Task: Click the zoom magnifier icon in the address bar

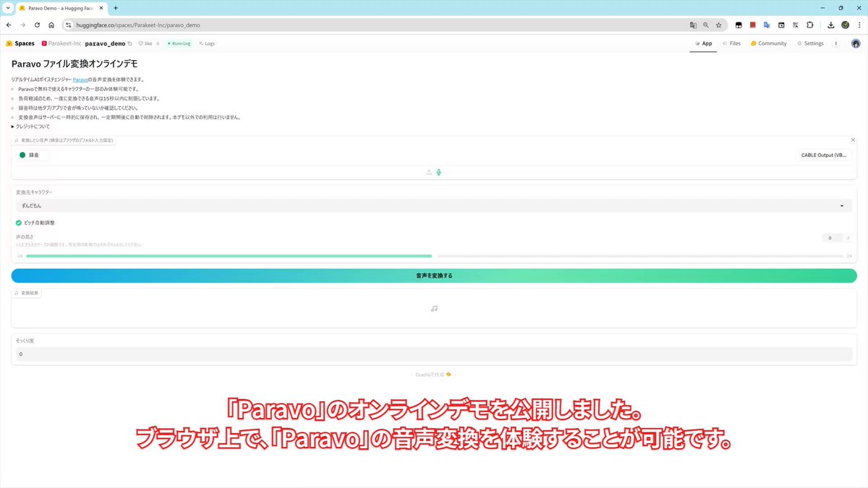Action: pos(706,25)
